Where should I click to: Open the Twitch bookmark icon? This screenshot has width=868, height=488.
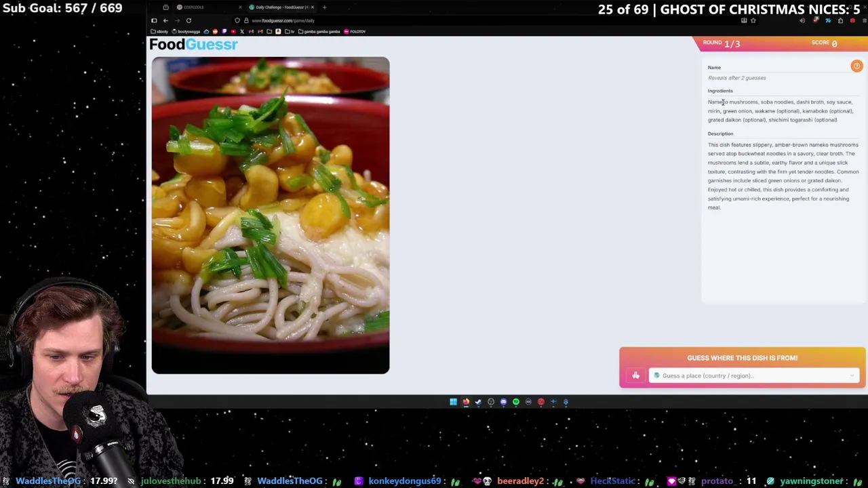click(x=224, y=31)
